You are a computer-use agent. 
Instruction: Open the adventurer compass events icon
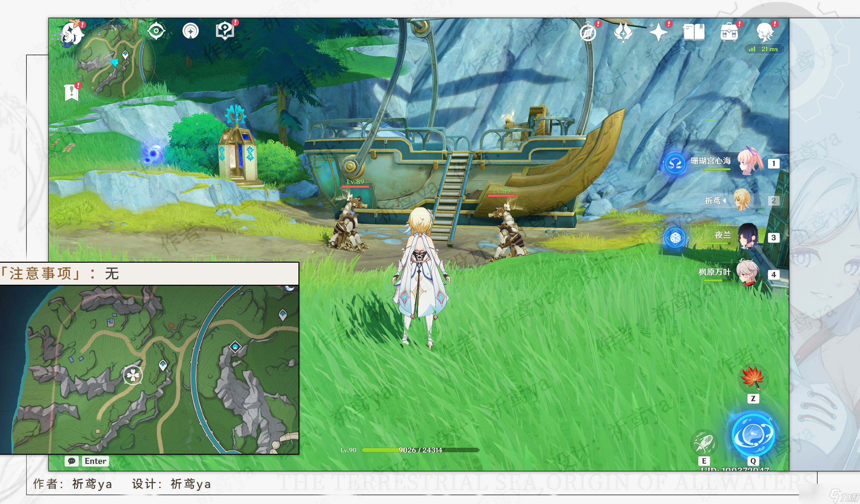pos(588,33)
